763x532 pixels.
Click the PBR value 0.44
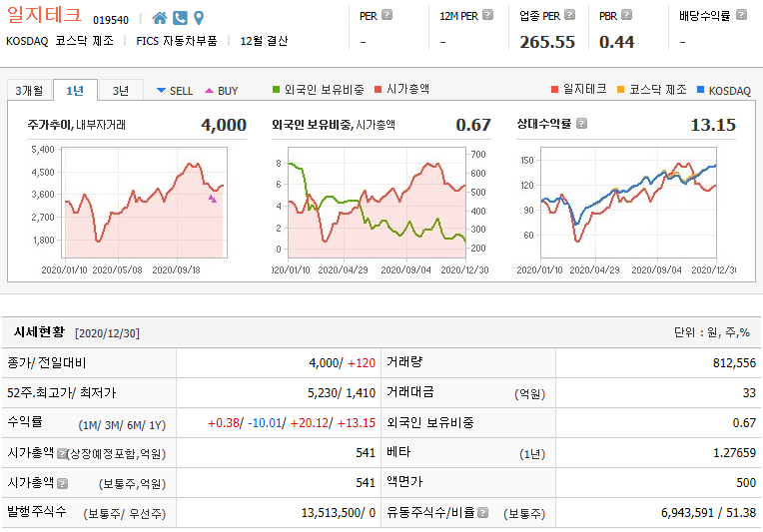[616, 42]
